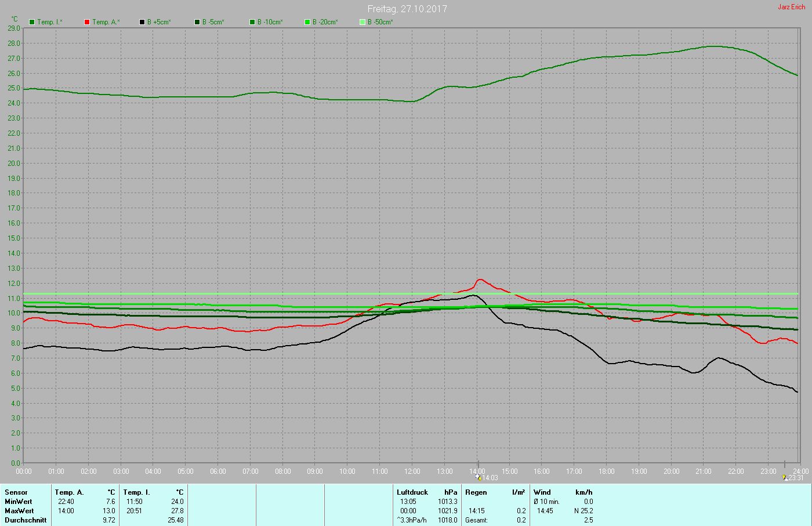Image resolution: width=812 pixels, height=526 pixels.
Task: Click the date title Freitag, 27.10.2017
Action: pos(407,9)
